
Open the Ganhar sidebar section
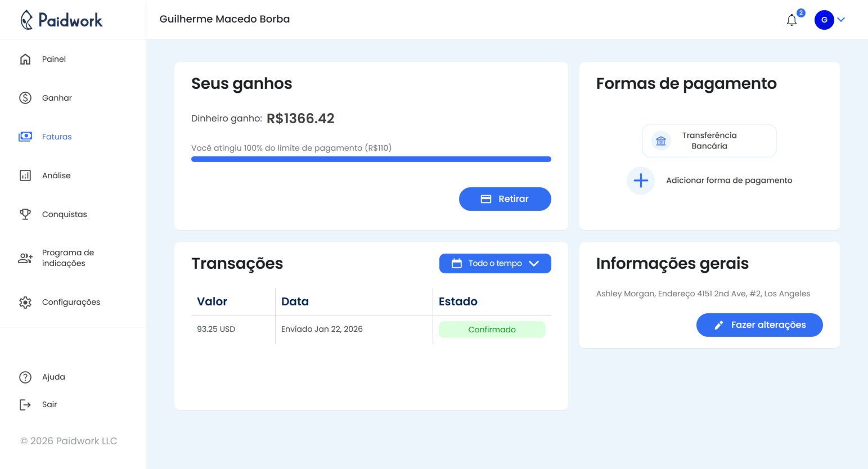point(56,97)
